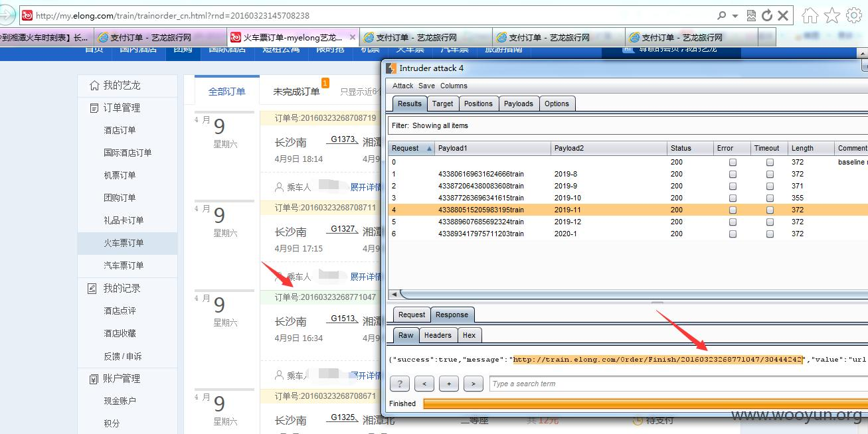The image size is (868, 434).
Task: Expand details with first 展开详情 link
Action: (366, 187)
